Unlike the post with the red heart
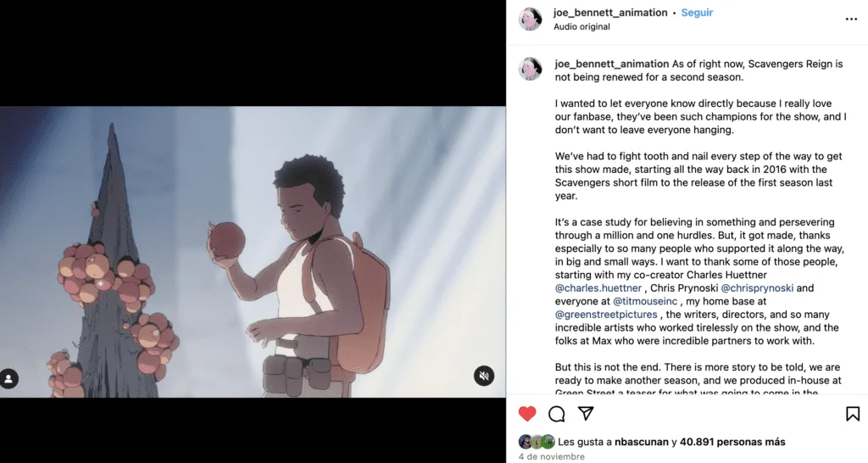 [x=527, y=414]
